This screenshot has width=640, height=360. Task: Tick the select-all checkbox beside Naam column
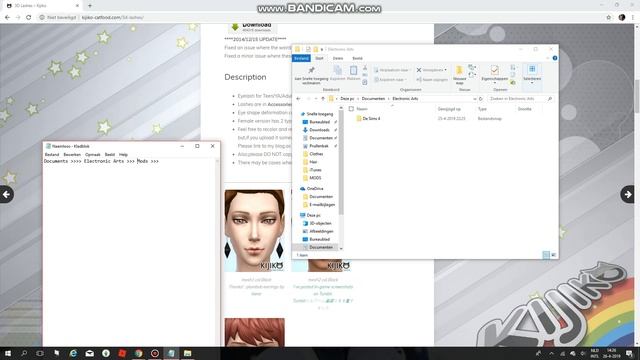351,109
